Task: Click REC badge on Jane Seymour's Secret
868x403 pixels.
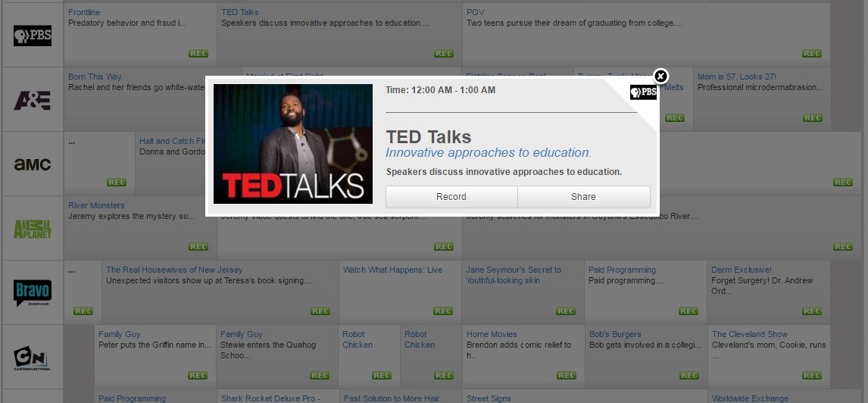Action: tap(566, 311)
